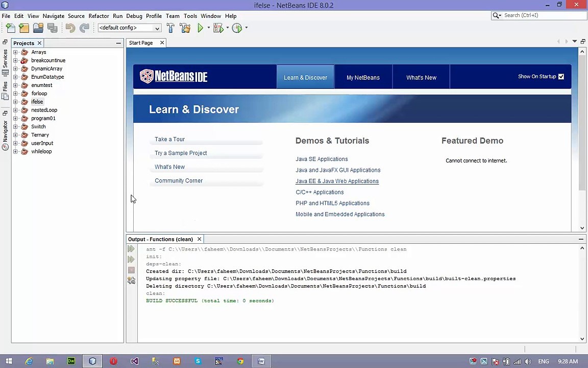Click the Redo toolbar icon
This screenshot has width=588, height=368.
click(x=84, y=28)
